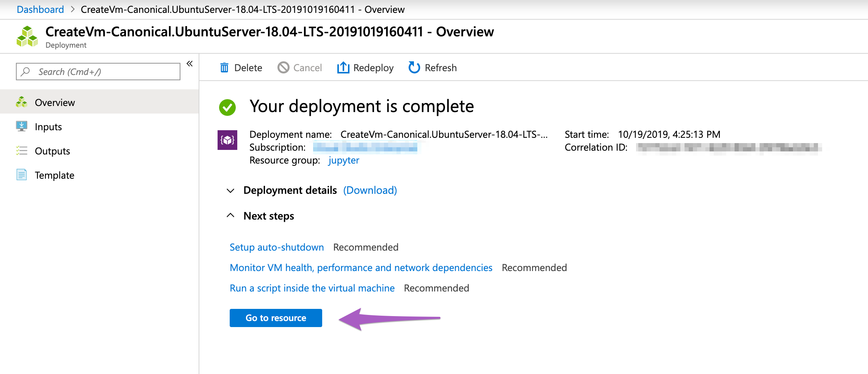Click the Download deployment details link

click(x=370, y=190)
